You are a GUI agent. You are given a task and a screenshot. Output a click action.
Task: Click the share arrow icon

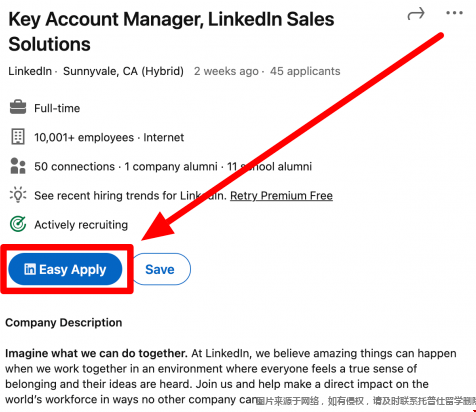[x=416, y=14]
